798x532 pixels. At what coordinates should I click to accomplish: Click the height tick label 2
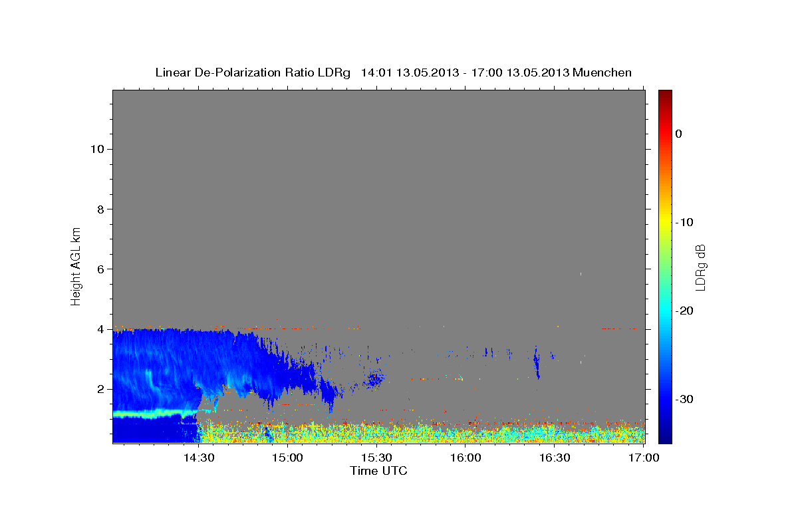[x=99, y=388]
